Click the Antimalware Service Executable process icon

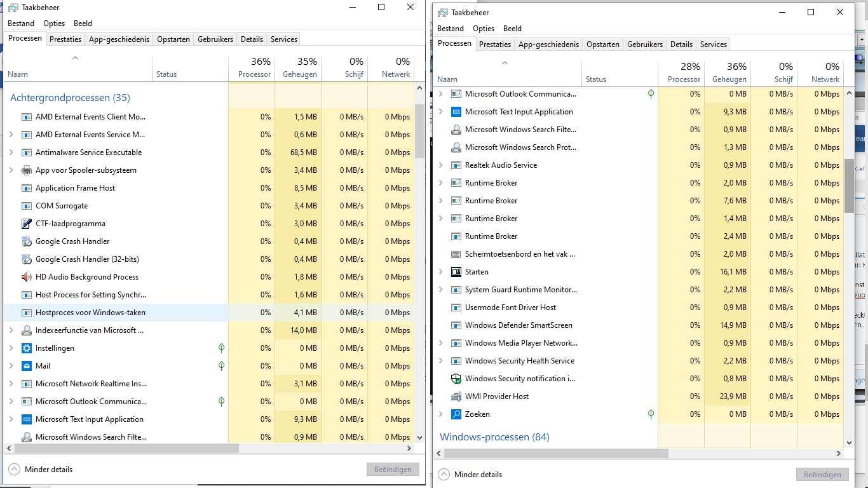click(27, 152)
